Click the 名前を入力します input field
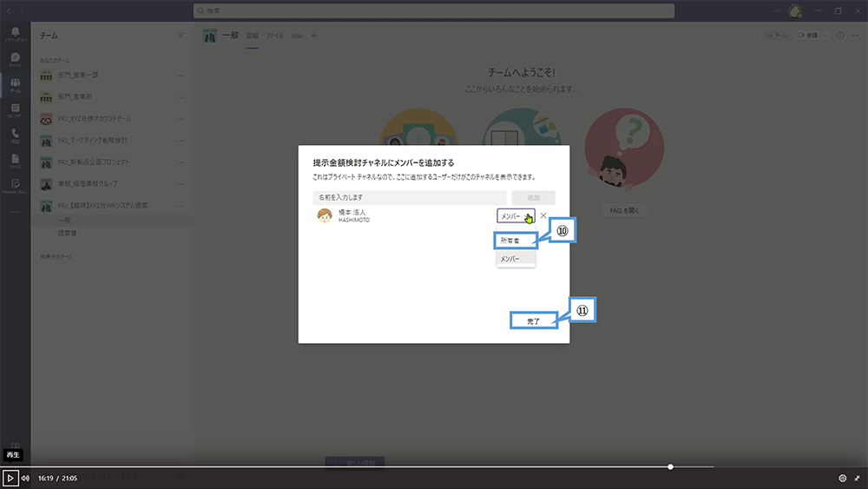868x489 pixels. pos(410,198)
